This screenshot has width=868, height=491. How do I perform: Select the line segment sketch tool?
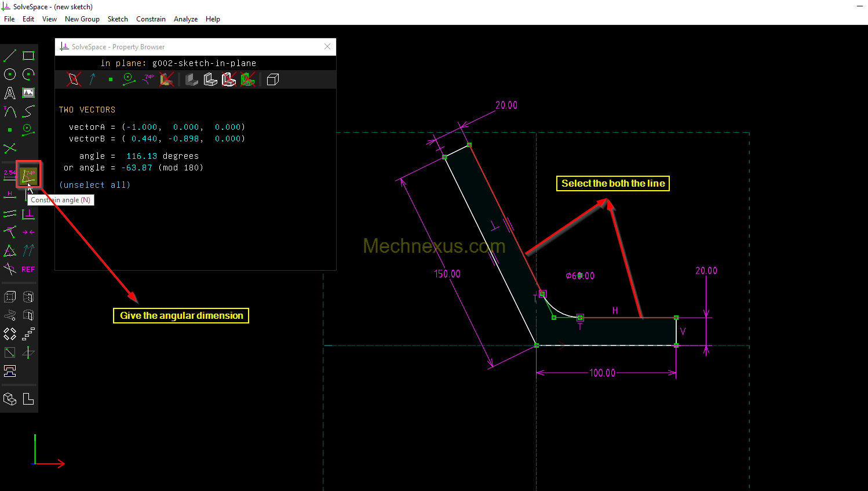click(x=10, y=56)
